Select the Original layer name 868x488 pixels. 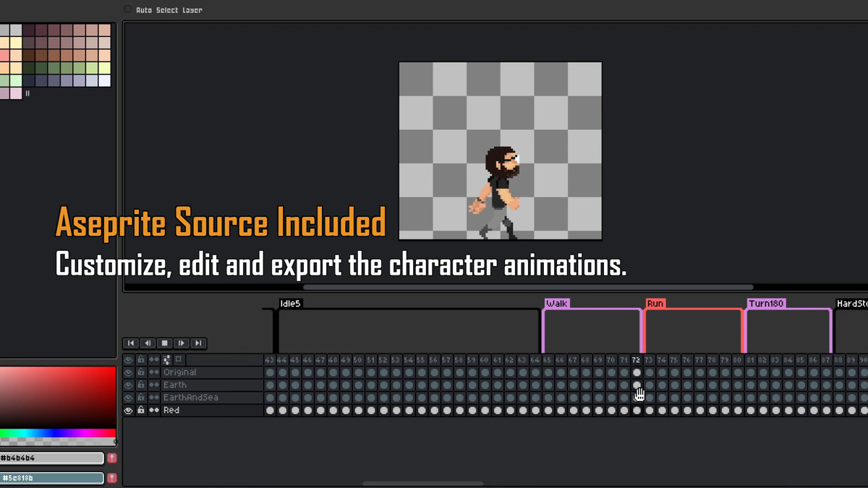(179, 372)
